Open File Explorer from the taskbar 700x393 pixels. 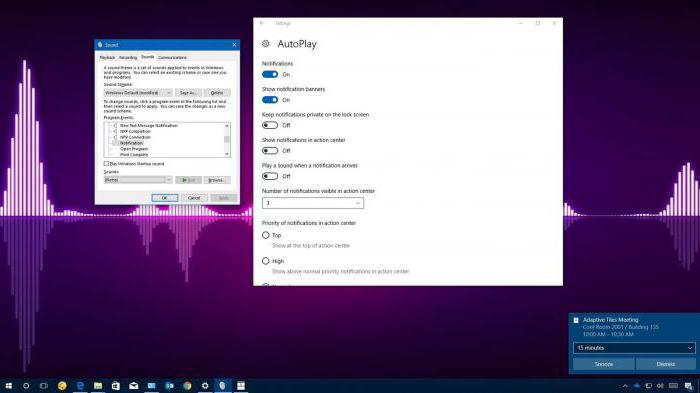pyautogui.click(x=98, y=385)
